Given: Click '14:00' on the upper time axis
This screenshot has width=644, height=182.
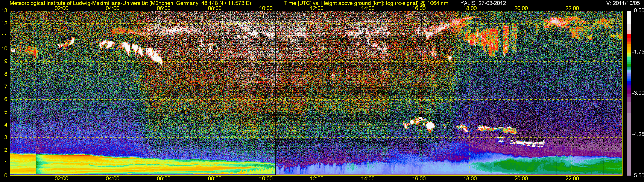Looking at the screenshot, I should point(368,8).
